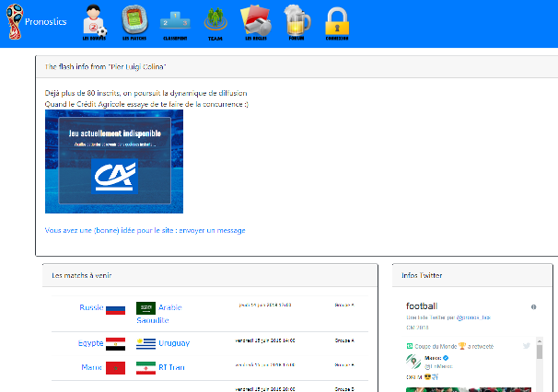Open the Team group icon

(215, 24)
